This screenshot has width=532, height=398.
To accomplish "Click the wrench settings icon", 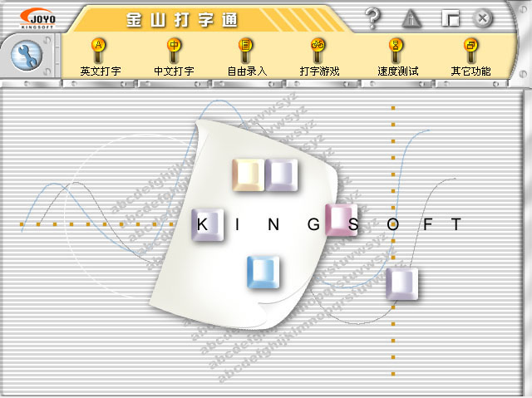I will point(27,56).
